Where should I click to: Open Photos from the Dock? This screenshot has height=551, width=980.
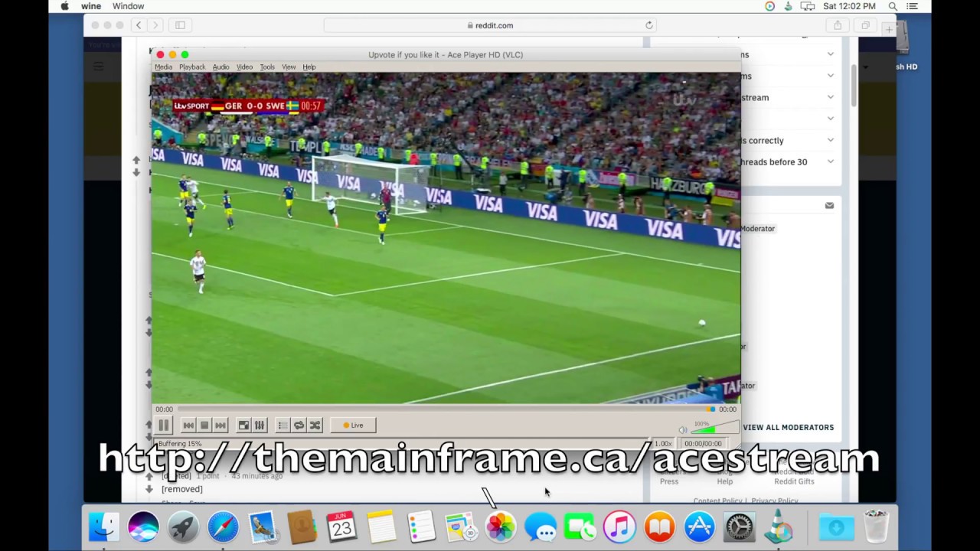501,527
